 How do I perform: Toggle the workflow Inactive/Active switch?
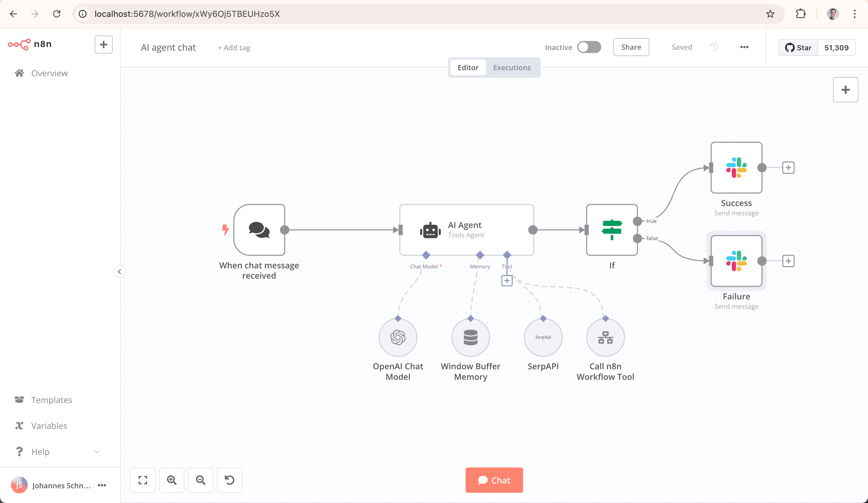point(590,47)
